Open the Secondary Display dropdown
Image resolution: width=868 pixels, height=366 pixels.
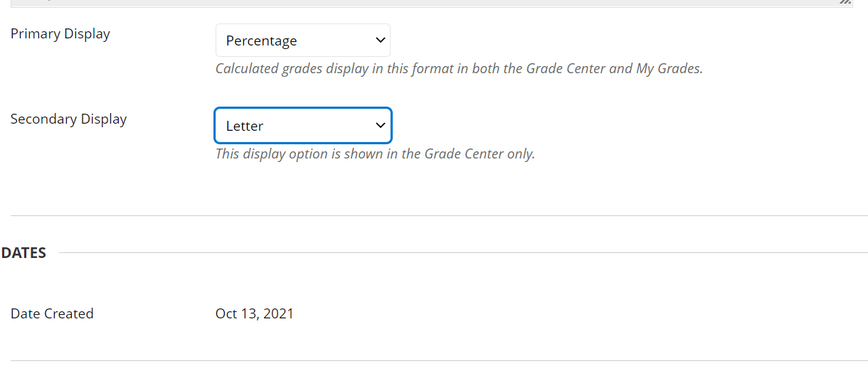302,126
